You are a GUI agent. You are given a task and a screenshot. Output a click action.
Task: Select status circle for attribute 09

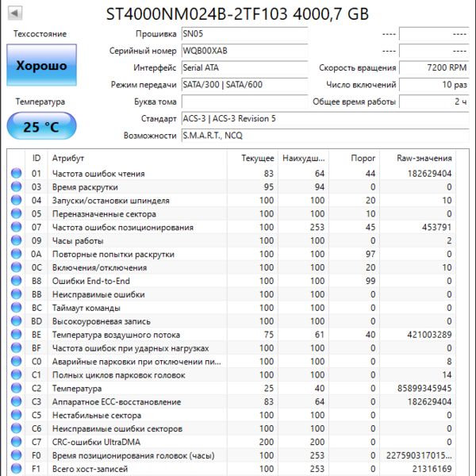[17, 240]
